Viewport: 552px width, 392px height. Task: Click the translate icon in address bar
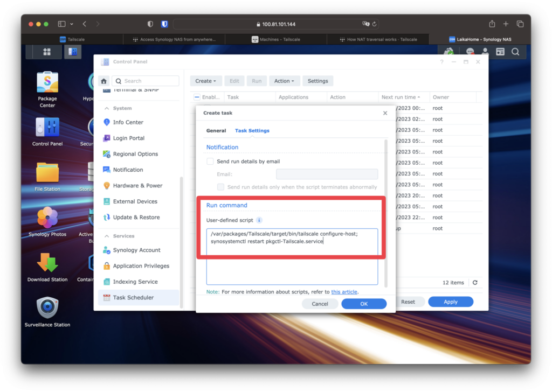(x=366, y=24)
